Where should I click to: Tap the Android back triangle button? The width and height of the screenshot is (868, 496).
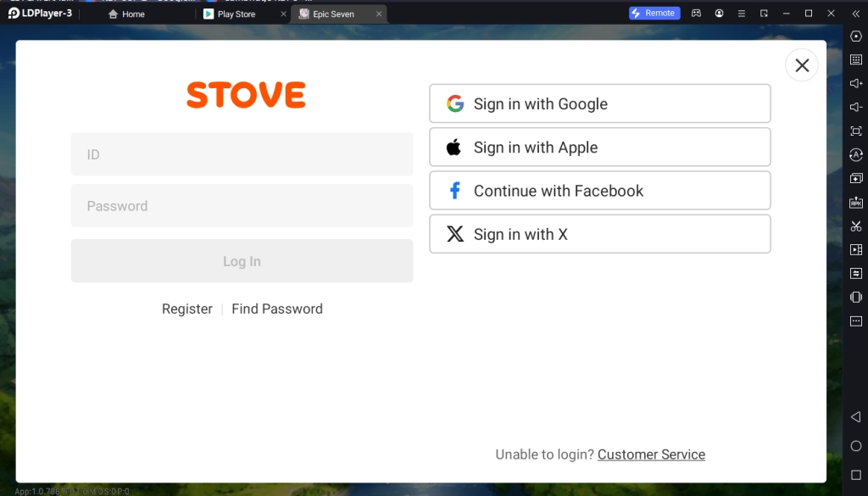click(x=856, y=416)
